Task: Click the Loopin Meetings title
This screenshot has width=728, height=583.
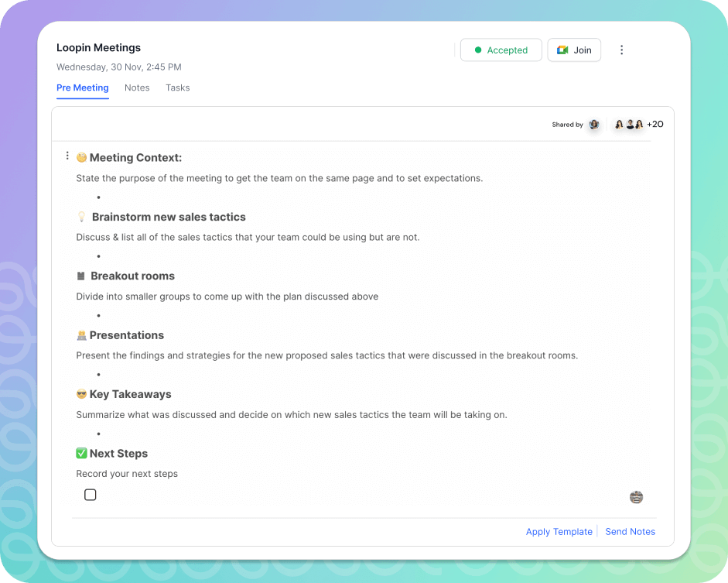Action: click(98, 48)
